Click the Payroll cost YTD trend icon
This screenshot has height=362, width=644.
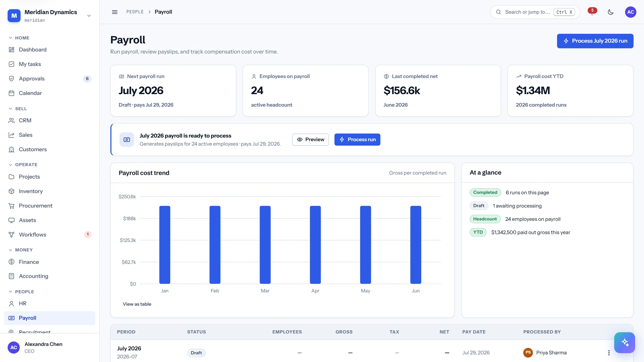[x=519, y=76]
